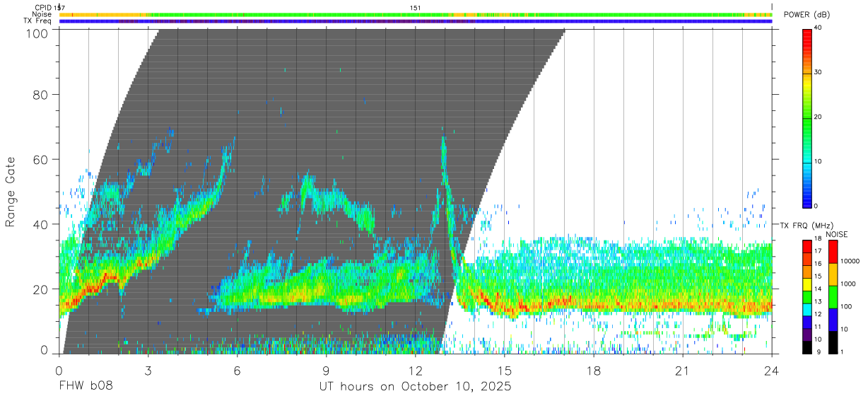Click the 20 tick on Range Gate axis
The height and width of the screenshot is (401, 868).
[40, 289]
